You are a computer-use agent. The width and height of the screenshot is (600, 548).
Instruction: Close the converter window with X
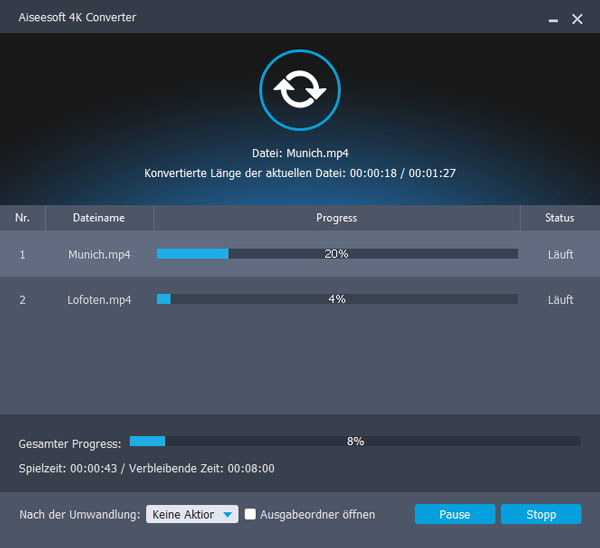577,18
